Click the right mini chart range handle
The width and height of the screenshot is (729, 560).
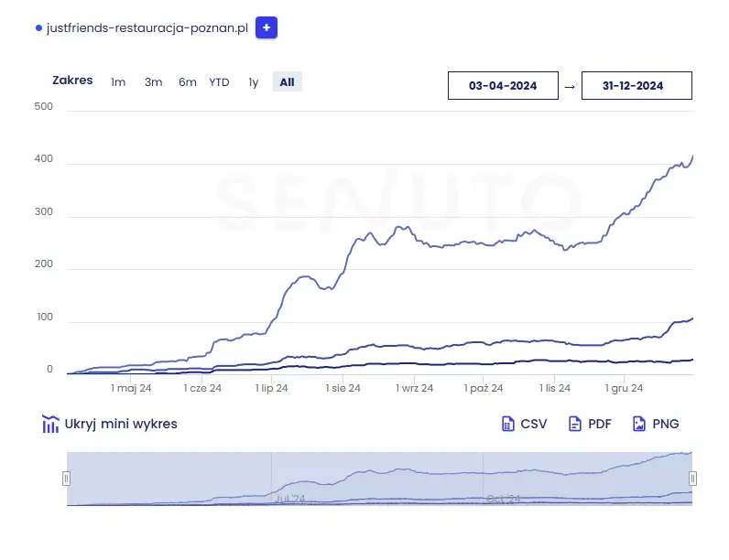click(692, 479)
